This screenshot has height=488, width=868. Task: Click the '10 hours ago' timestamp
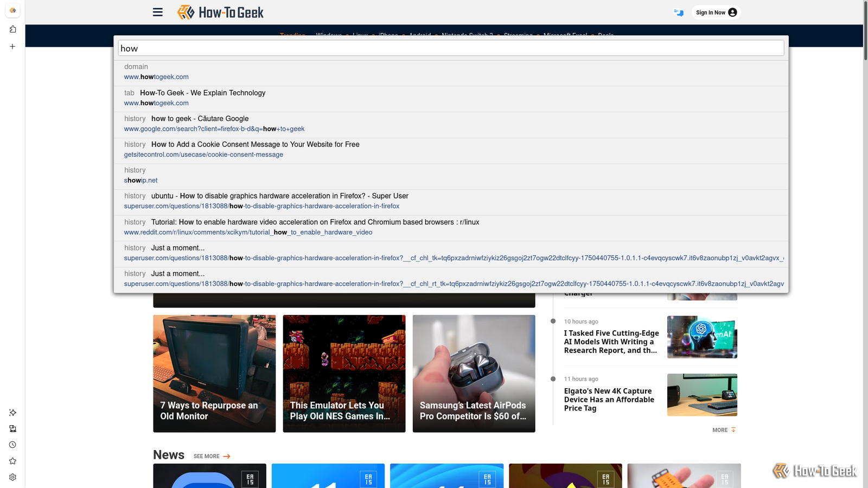coord(581,322)
